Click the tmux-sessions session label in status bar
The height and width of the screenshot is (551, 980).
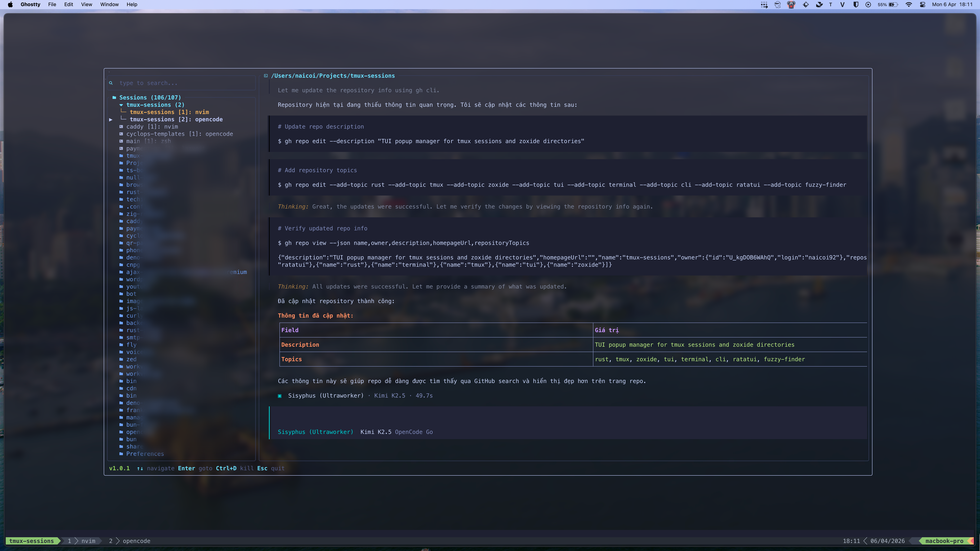[x=31, y=541]
